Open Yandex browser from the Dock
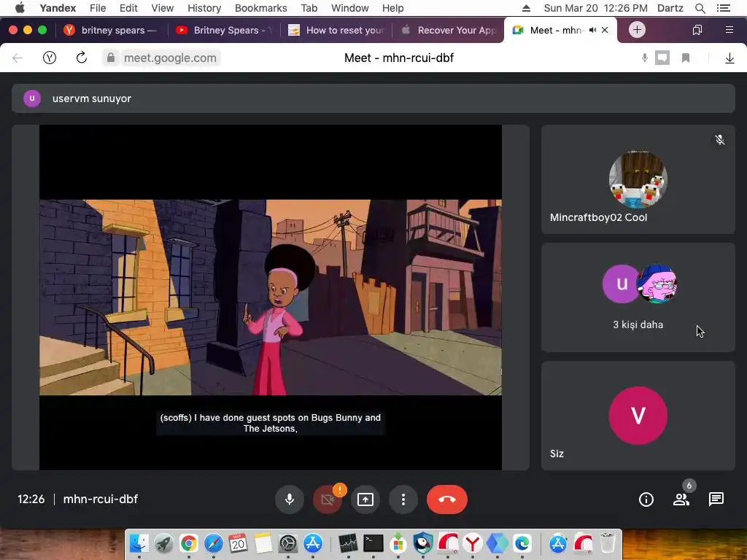 pyautogui.click(x=473, y=542)
